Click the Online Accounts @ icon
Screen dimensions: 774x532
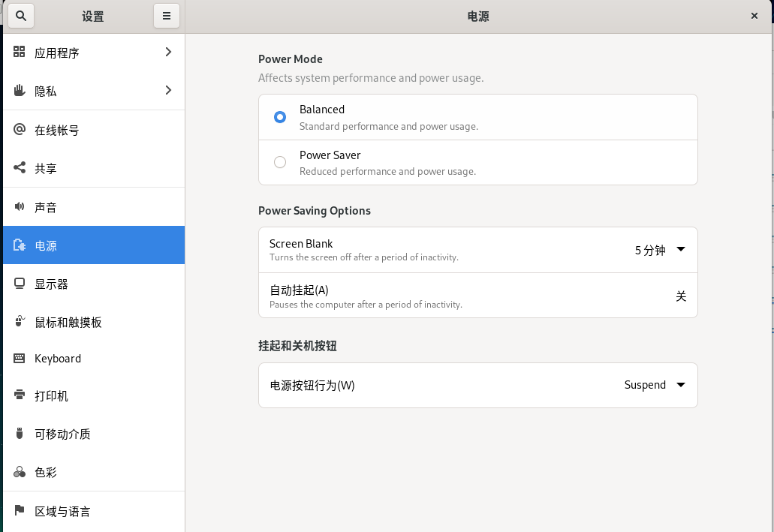(20, 130)
